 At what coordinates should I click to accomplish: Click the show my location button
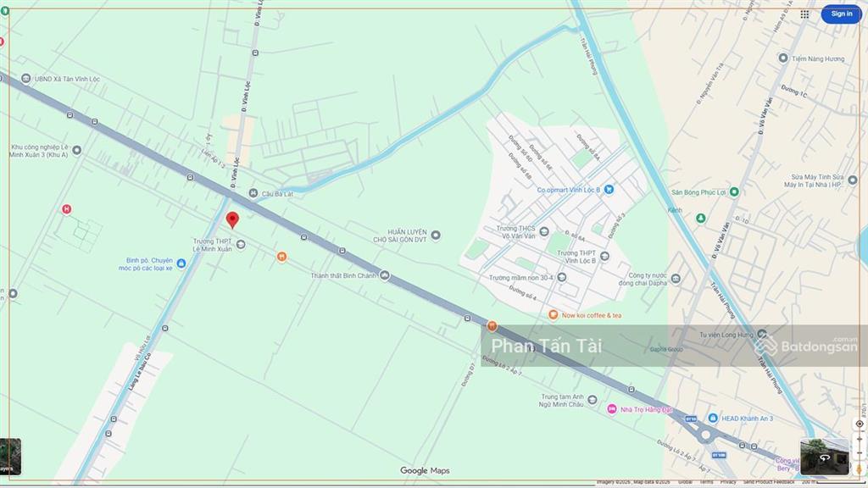click(x=859, y=424)
